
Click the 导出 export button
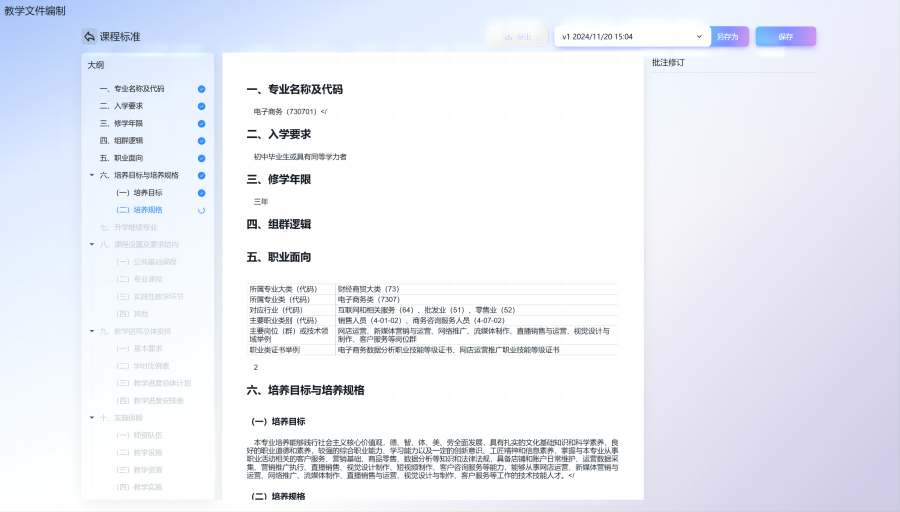[x=517, y=36]
